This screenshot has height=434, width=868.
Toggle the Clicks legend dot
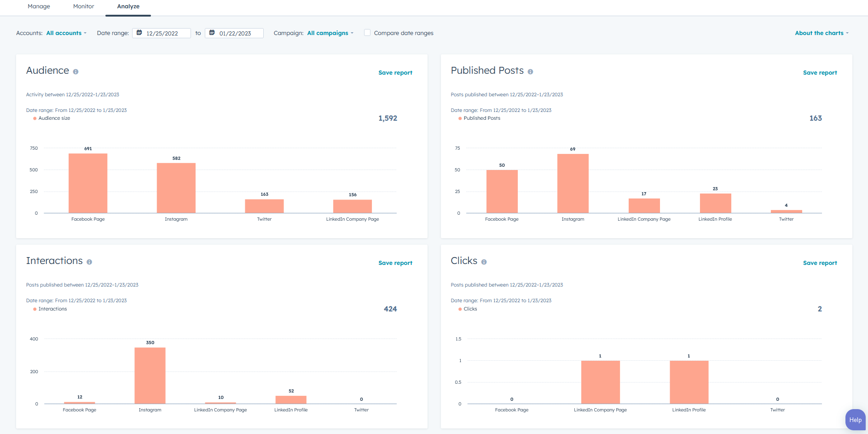pos(460,309)
